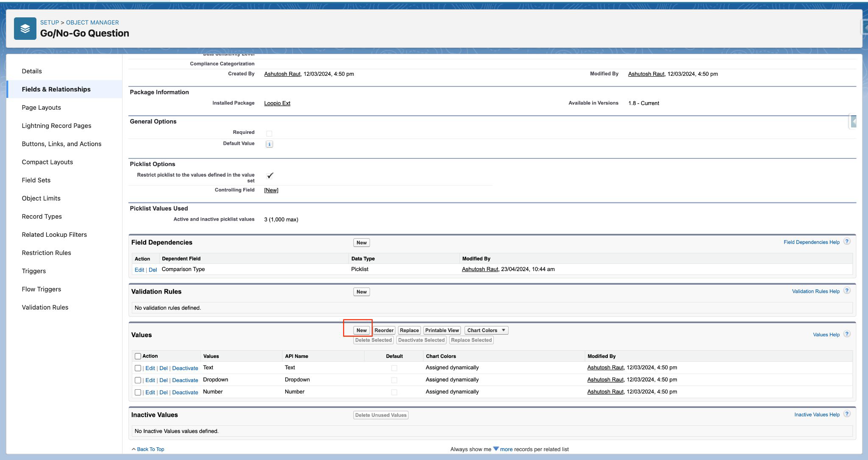868x460 pixels.
Task: Select Fields & Relationships in sidebar
Action: point(56,89)
